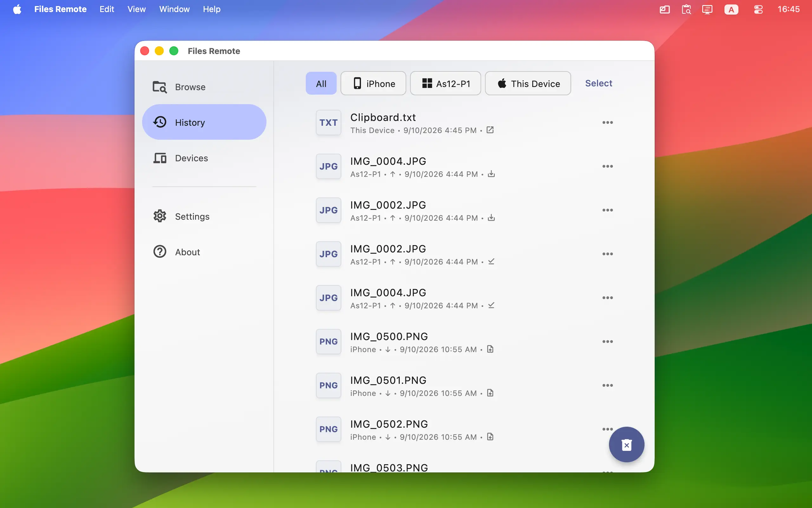Open the About page
This screenshot has height=508, width=812.
click(x=204, y=252)
